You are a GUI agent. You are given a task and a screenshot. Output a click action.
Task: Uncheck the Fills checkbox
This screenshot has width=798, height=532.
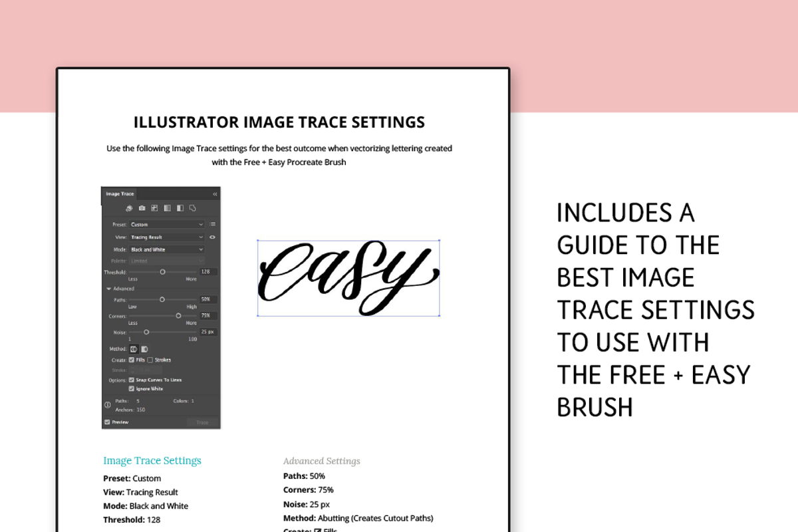132,360
